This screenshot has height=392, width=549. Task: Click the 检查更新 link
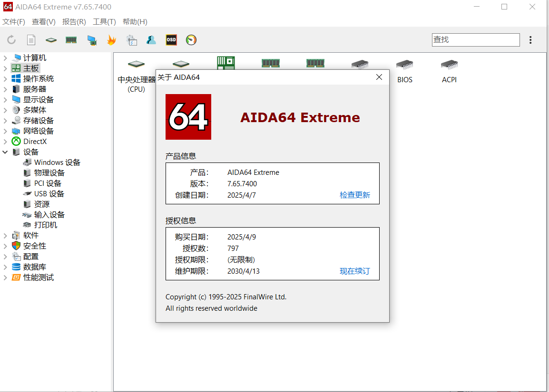click(355, 195)
